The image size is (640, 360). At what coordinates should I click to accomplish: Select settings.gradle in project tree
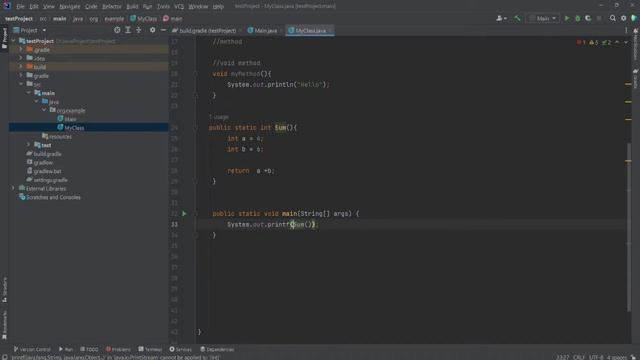(x=50, y=180)
